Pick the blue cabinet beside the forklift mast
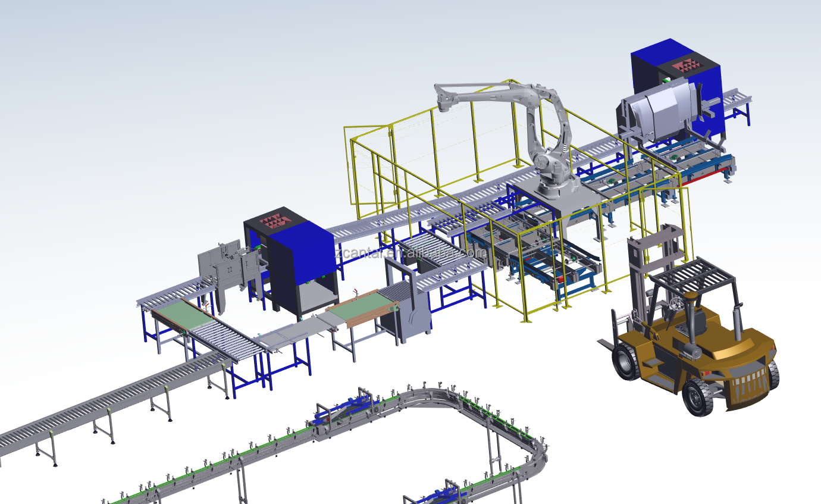The width and height of the screenshot is (821, 504). click(678, 89)
